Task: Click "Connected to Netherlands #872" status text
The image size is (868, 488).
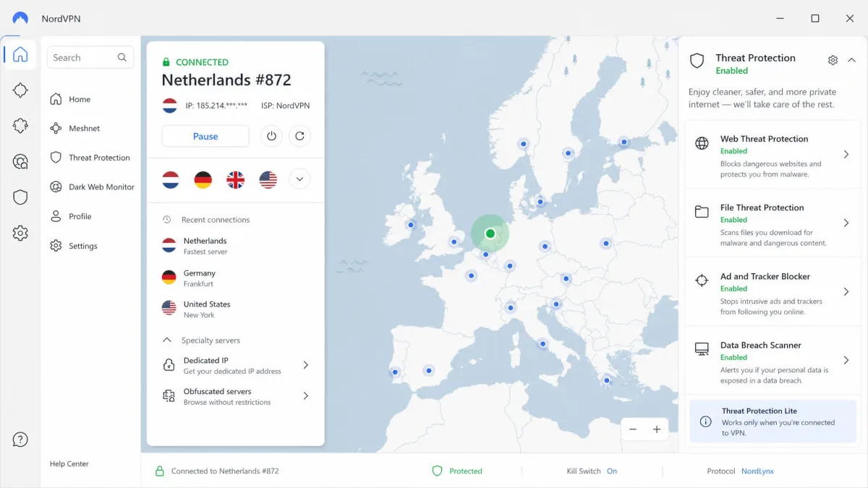Action: (x=225, y=471)
